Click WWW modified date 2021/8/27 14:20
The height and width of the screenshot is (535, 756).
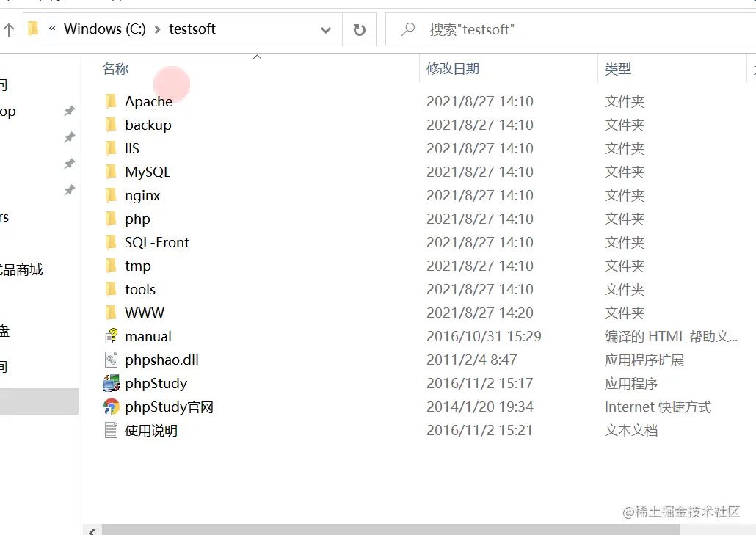point(480,313)
